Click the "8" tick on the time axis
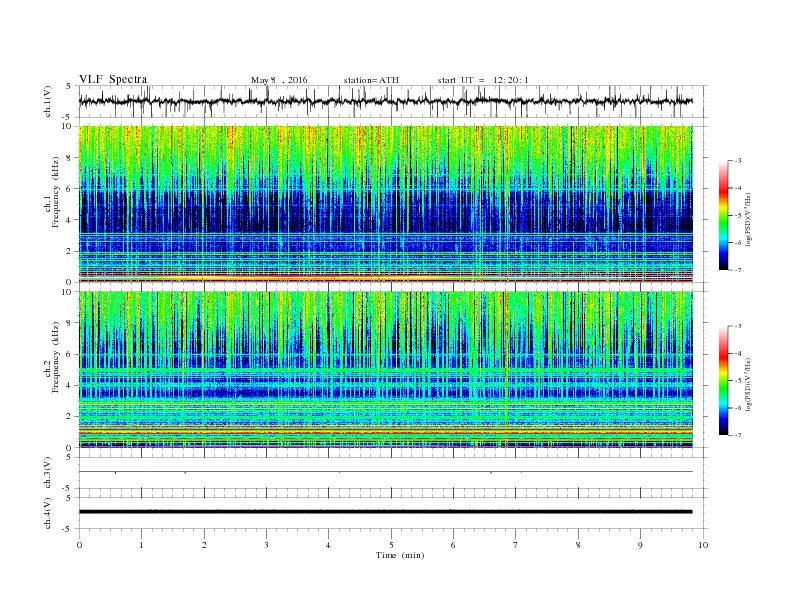 578,545
